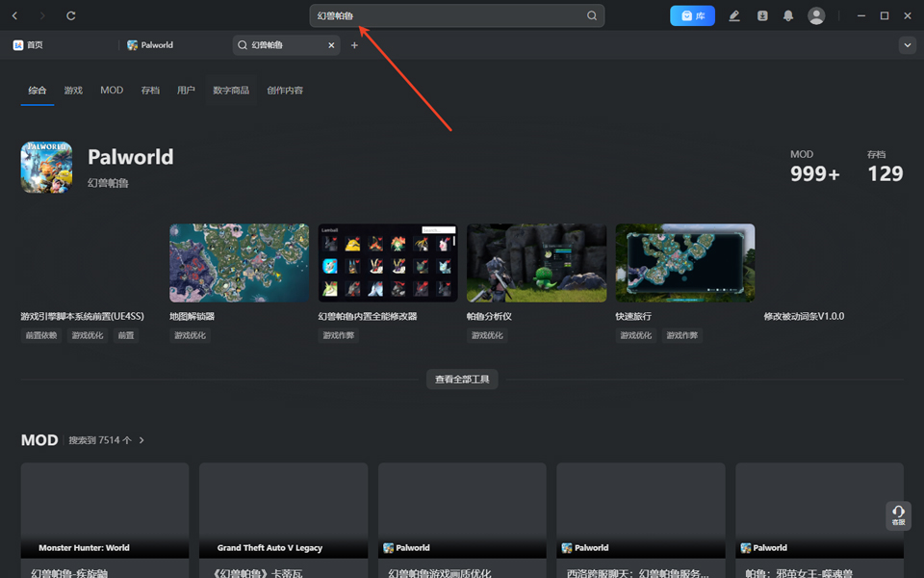Screen dimensions: 924x578
Task: Click the MOD 999+ count
Action: pyautogui.click(x=814, y=167)
